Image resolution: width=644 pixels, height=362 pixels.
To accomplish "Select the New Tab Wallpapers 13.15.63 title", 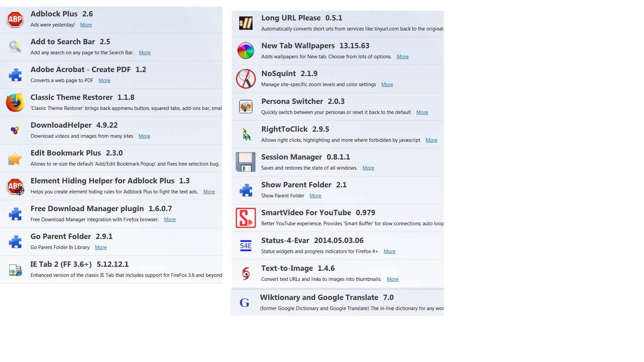I will [x=315, y=46].
